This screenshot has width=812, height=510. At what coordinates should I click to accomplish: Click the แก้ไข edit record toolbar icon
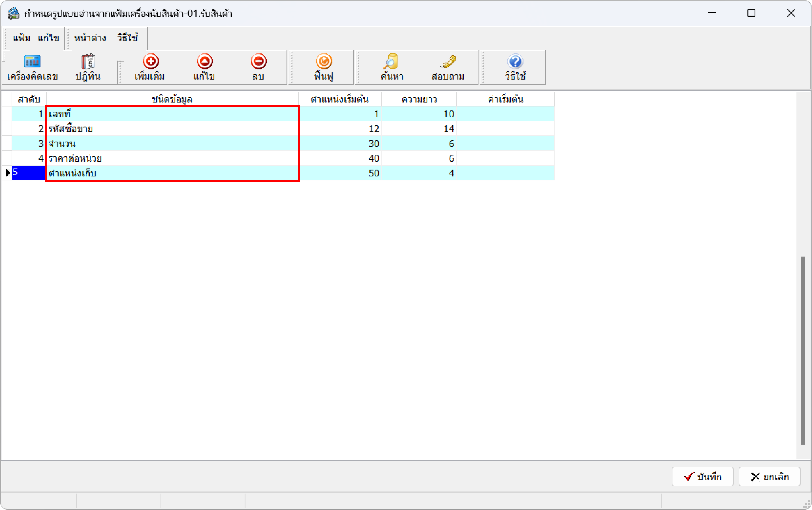point(204,68)
